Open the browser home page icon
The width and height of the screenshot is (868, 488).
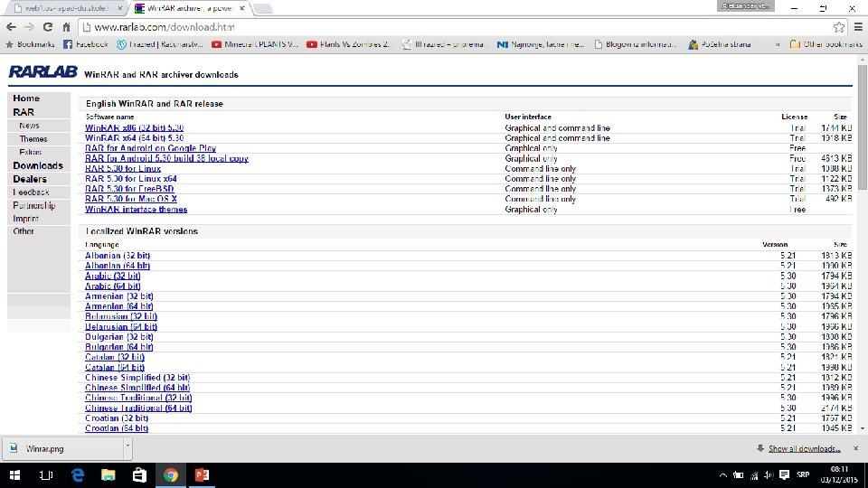(66, 27)
